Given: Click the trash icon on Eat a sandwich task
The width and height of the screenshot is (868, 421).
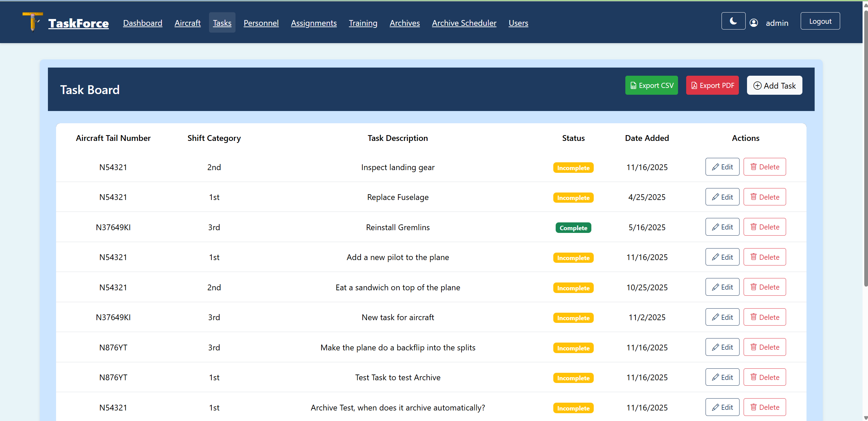Looking at the screenshot, I should 753,287.
